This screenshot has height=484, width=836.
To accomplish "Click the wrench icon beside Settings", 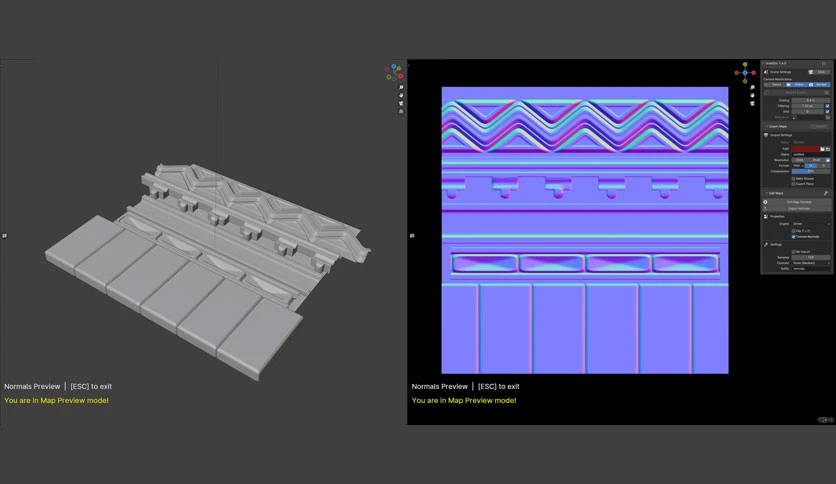I will click(766, 245).
